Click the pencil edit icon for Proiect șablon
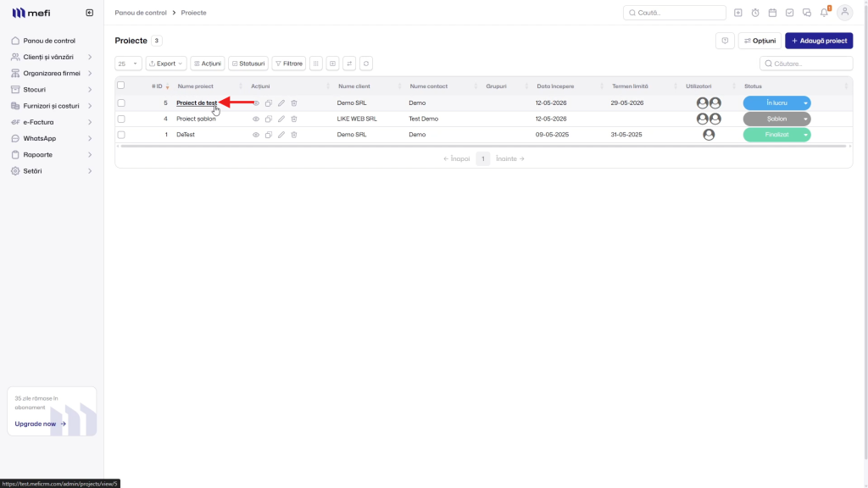This screenshot has height=488, width=868. (x=281, y=119)
